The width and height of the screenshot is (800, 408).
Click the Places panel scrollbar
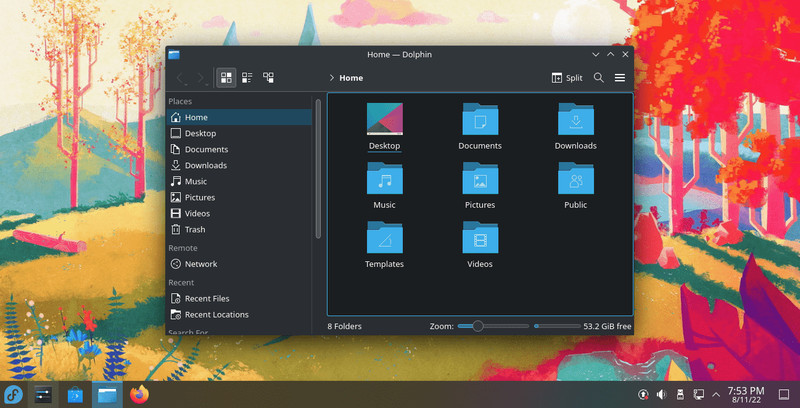point(318,168)
